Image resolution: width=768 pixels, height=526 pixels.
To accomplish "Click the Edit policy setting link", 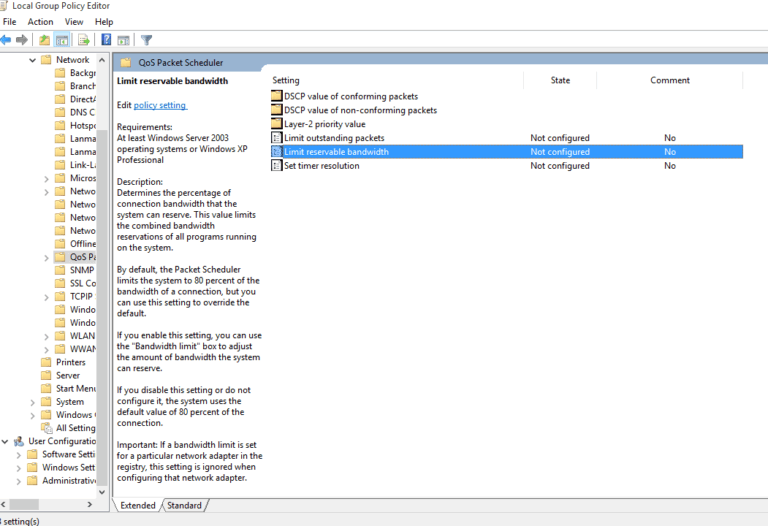I will pos(160,105).
